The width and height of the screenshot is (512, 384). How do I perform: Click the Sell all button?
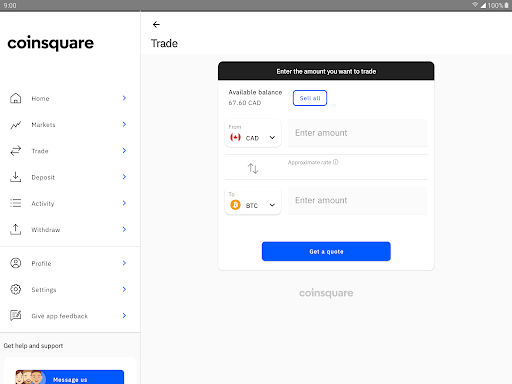pos(310,98)
